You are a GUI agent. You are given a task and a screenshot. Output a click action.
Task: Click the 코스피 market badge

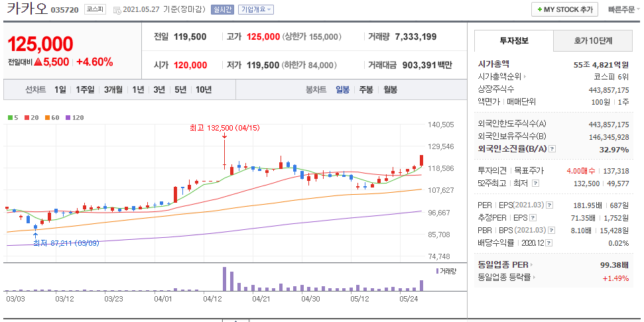point(96,9)
